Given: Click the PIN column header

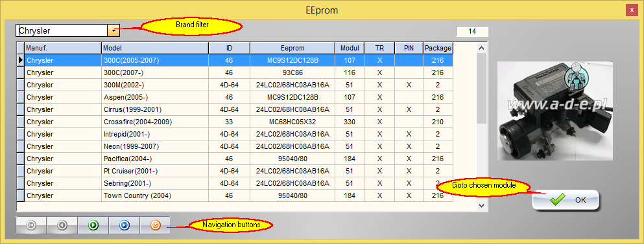Looking at the screenshot, I should coord(409,48).
